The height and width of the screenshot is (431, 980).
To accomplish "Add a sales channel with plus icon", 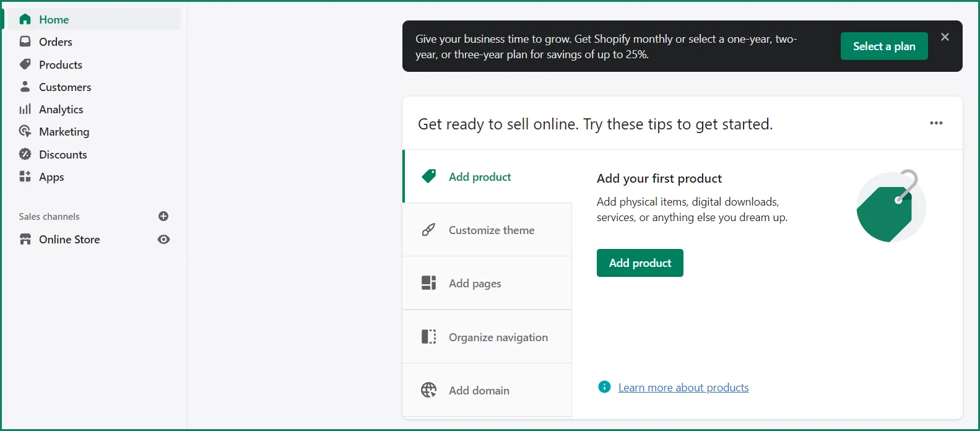I will pyautogui.click(x=163, y=216).
